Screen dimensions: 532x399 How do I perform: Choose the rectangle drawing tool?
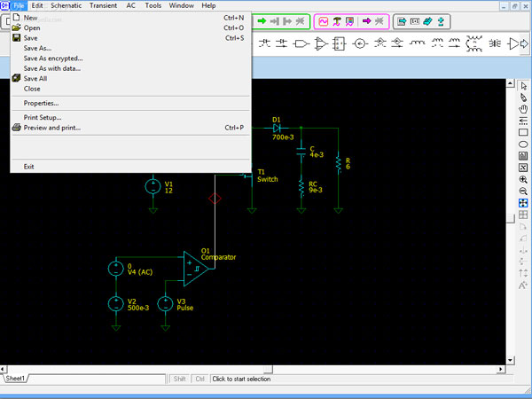pyautogui.click(x=523, y=132)
